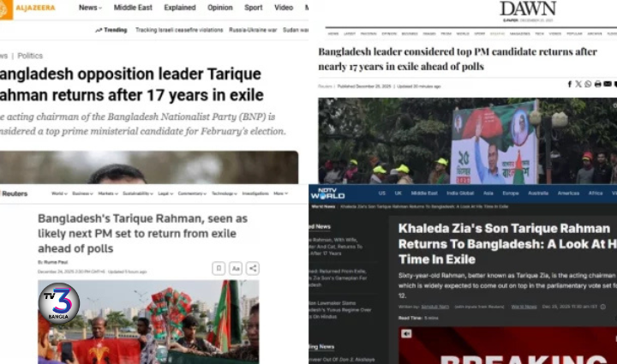Viewport: 617px width, 364px height.
Task: Open Al Jazeera Opinion section
Action: (x=220, y=8)
